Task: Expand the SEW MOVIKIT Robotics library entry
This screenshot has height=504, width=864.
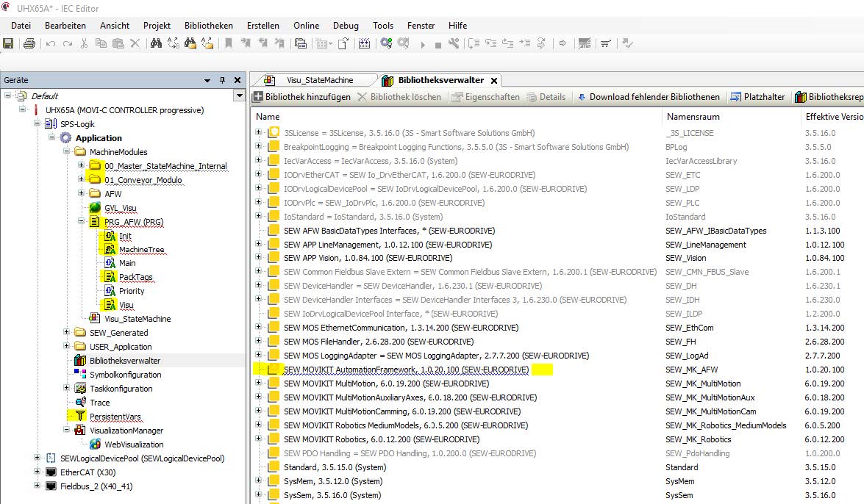Action: (259, 439)
